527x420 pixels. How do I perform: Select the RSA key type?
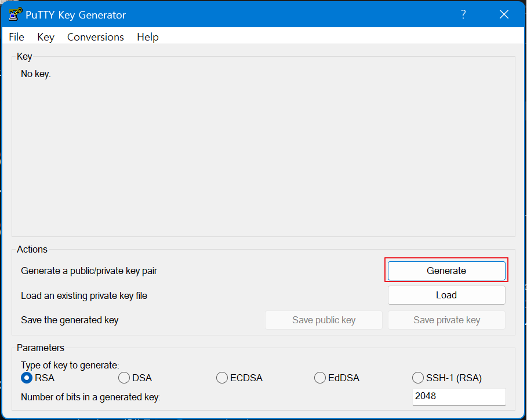(x=38, y=378)
